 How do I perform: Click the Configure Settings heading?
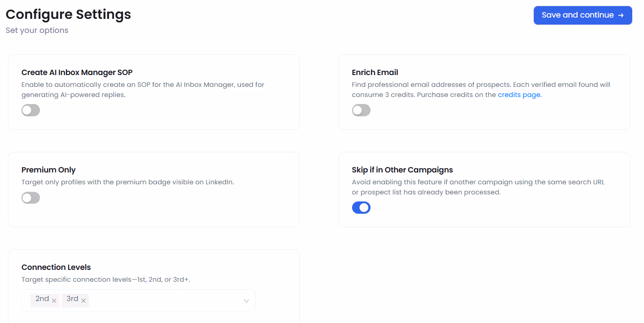pos(68,14)
